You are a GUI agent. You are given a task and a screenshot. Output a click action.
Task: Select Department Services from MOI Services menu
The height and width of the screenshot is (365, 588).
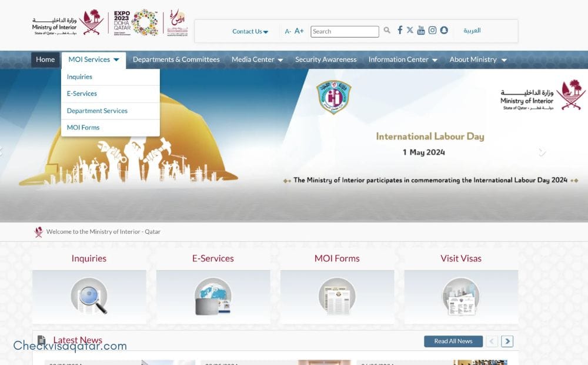[x=97, y=111]
